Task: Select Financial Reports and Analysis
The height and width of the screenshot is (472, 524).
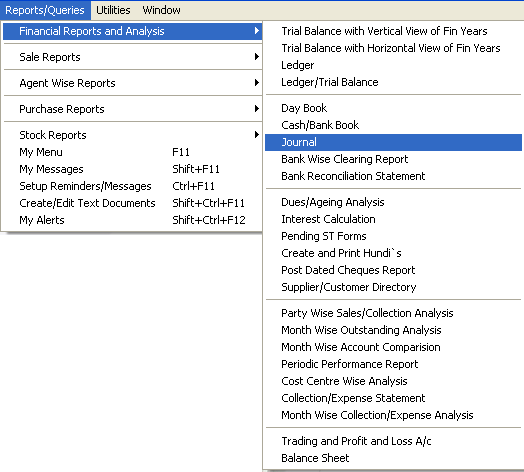Action: point(132,31)
